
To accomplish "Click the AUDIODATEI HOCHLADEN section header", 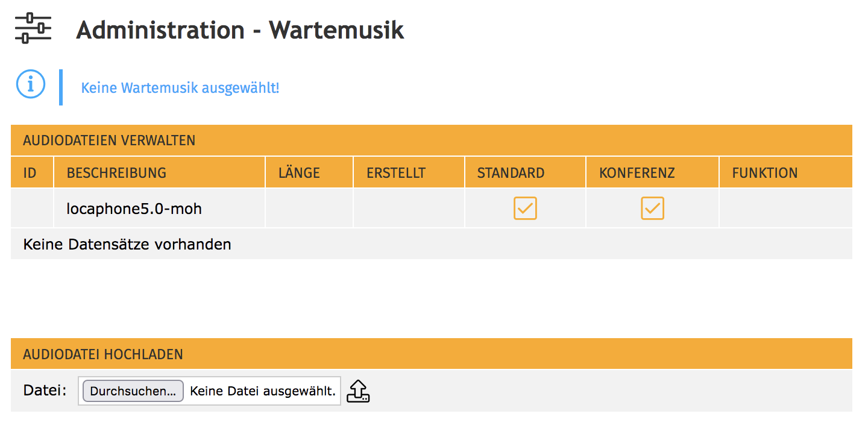I will coord(103,354).
